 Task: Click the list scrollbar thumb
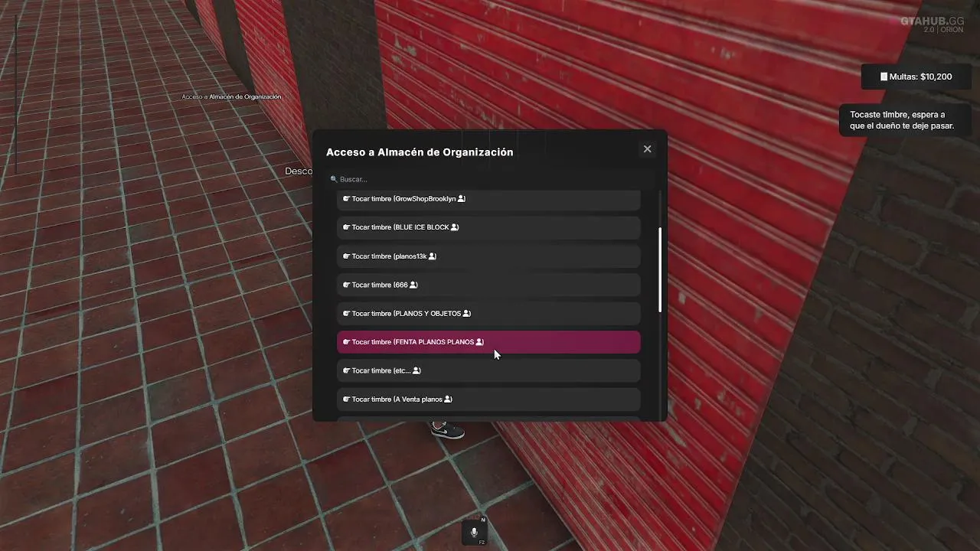(660, 269)
